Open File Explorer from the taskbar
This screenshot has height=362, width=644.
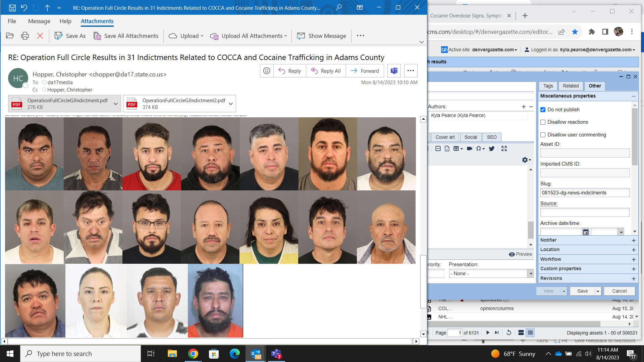tap(172, 354)
